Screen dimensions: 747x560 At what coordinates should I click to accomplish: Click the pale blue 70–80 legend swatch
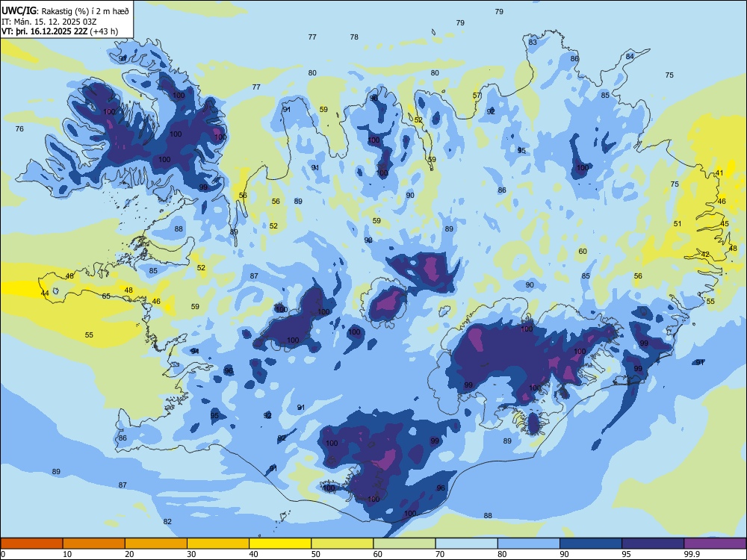click(x=466, y=544)
